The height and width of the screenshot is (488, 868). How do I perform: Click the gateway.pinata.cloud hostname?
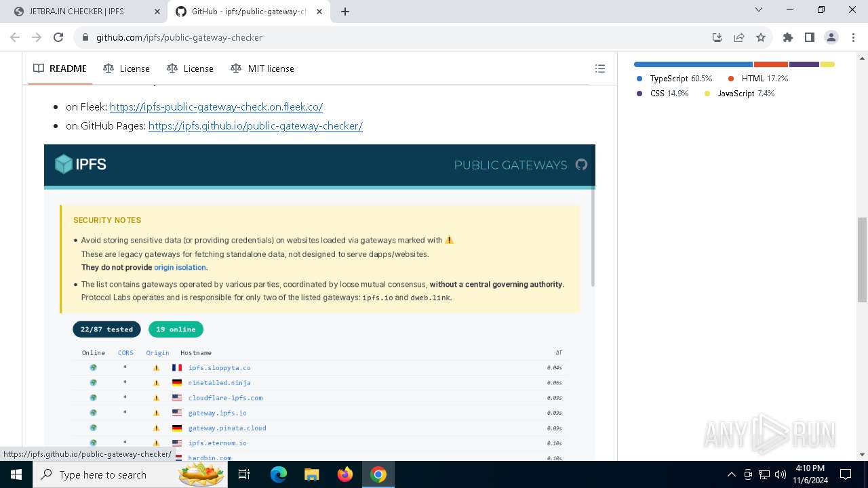coord(227,428)
